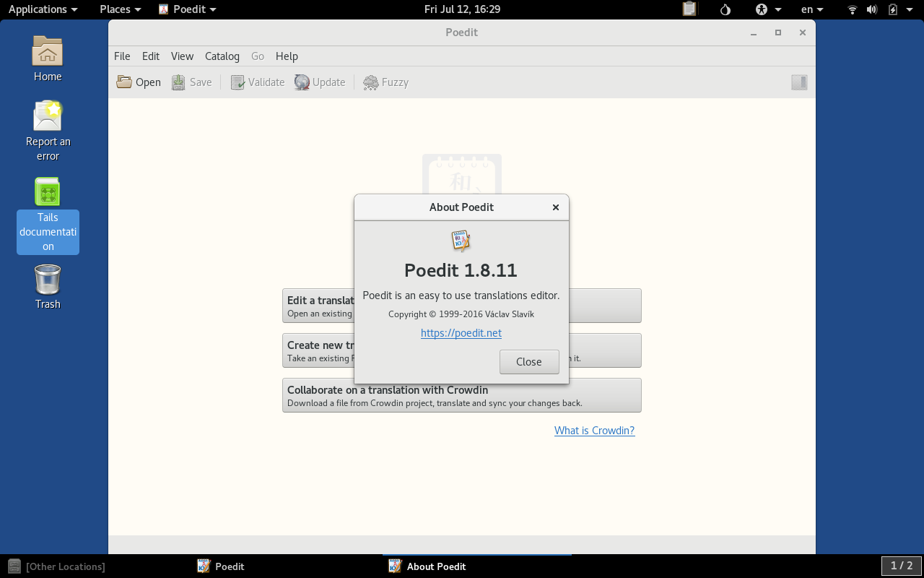Open the system menu arrow at top right
Viewport: 924px width, 578px height.
pyautogui.click(x=911, y=9)
